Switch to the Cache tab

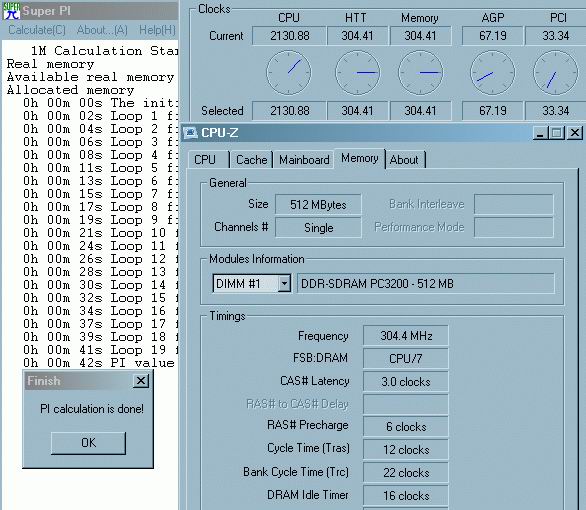(x=252, y=160)
